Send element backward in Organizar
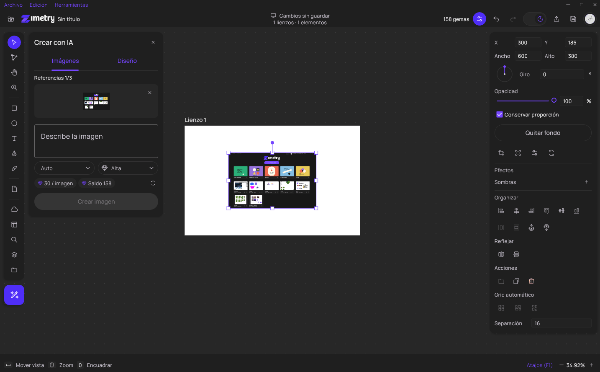This screenshot has height=372, width=600. (546, 228)
